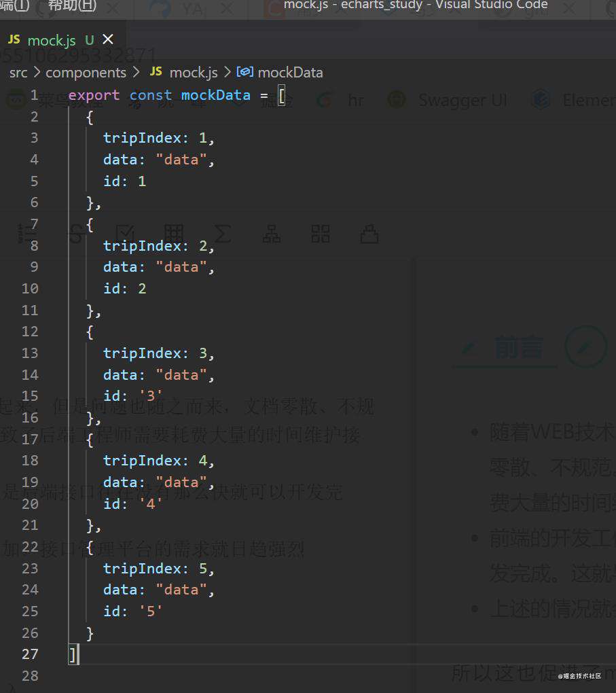The height and width of the screenshot is (693, 616).
Task: Click 'components' in the breadcrumb
Action: [86, 73]
